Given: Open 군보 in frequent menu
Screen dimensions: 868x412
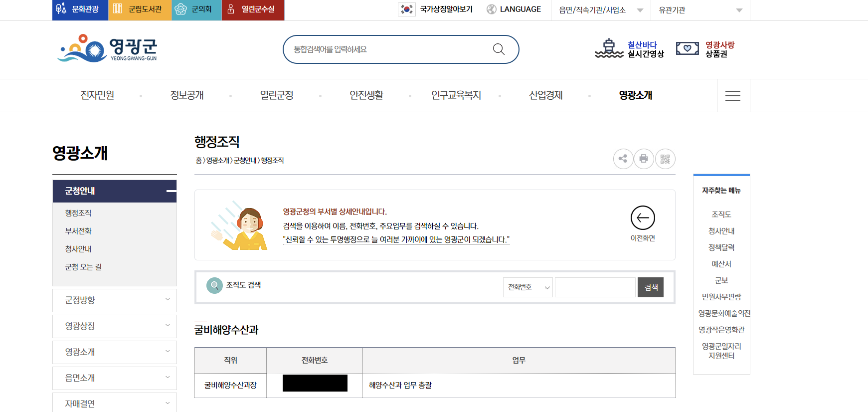Looking at the screenshot, I should pos(721,280).
